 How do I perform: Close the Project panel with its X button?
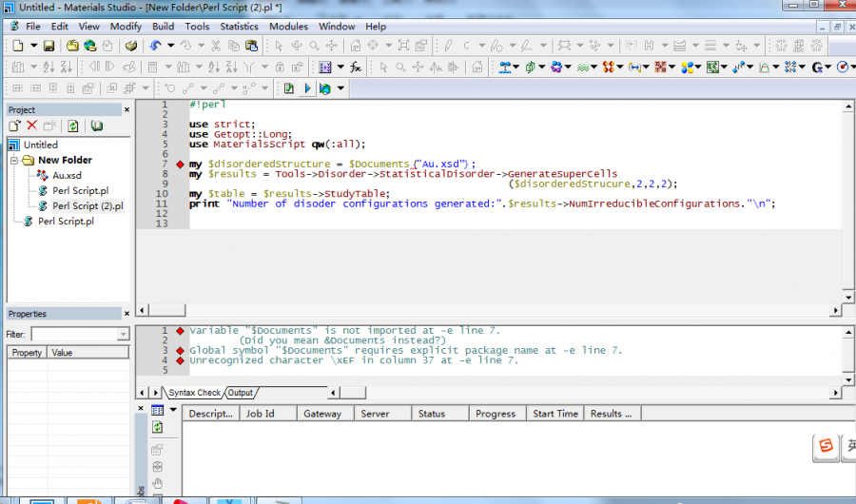pos(126,110)
